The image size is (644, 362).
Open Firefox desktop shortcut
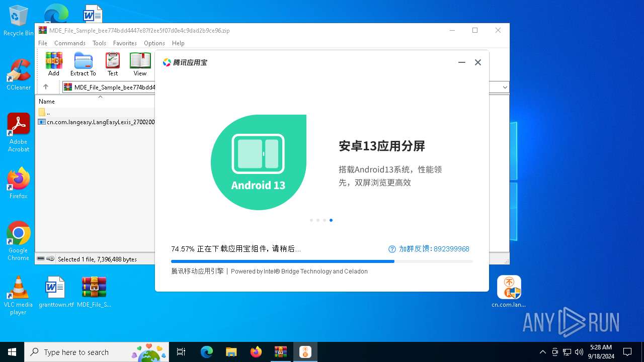point(19,183)
